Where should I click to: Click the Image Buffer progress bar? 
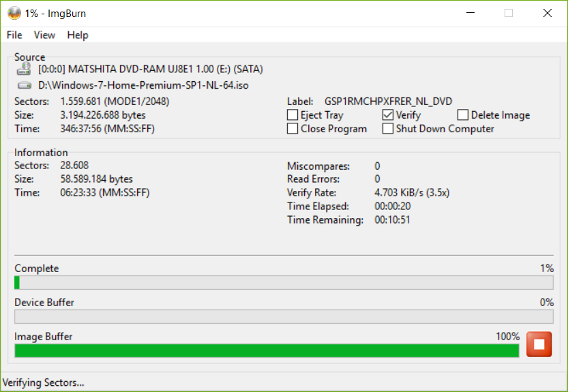click(x=267, y=350)
